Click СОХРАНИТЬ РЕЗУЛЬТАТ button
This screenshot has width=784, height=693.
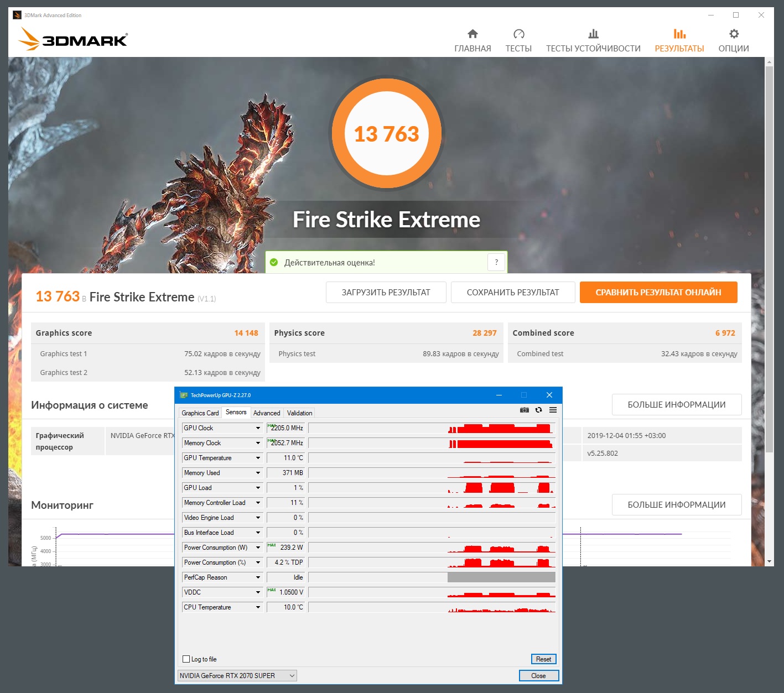coord(513,292)
